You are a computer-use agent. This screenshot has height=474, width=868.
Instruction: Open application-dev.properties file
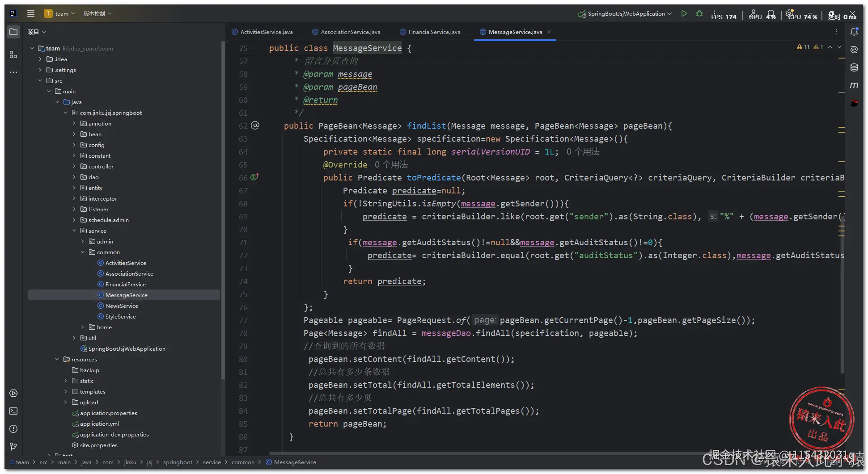click(114, 434)
